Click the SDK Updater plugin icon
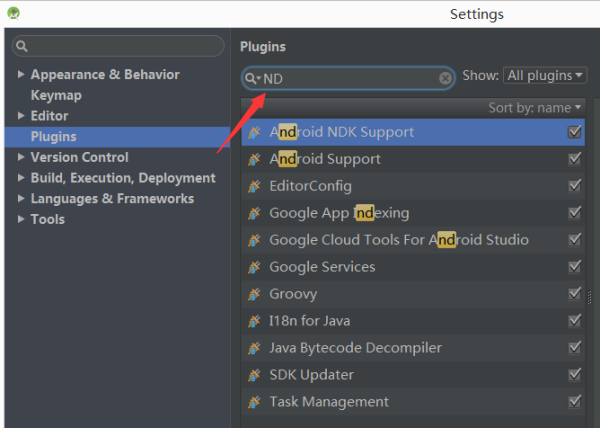The image size is (600, 428). 254,375
